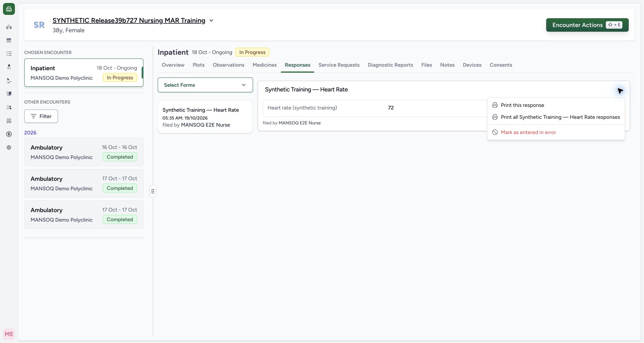
Task: Open the list sidebar icon
Action: coord(9,54)
